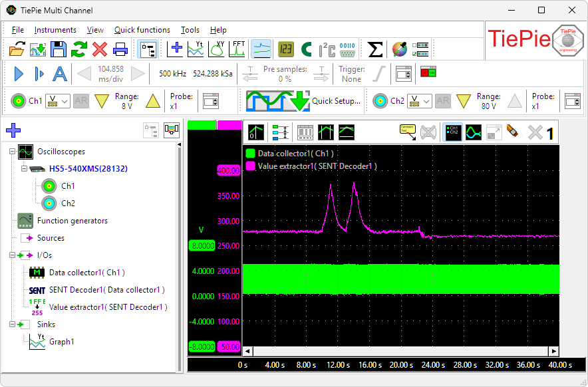Screen dimensions: 588x387
Task: Open the Ch2 coupling dropdown
Action: (x=420, y=101)
